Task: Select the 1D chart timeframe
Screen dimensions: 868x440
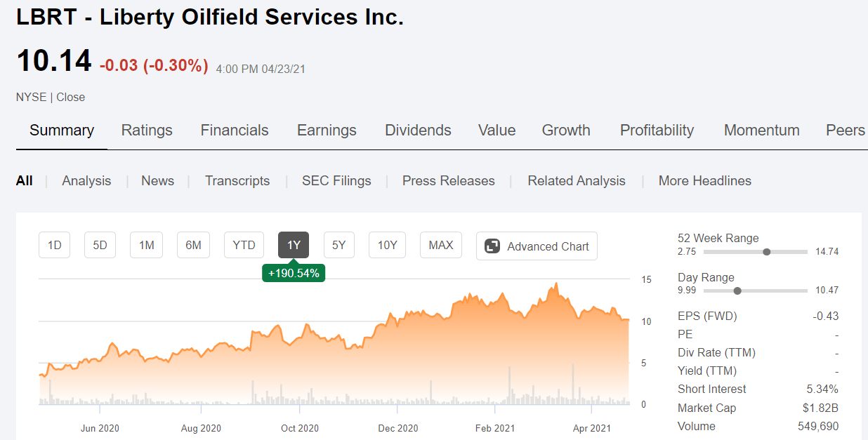Action: pos(54,245)
